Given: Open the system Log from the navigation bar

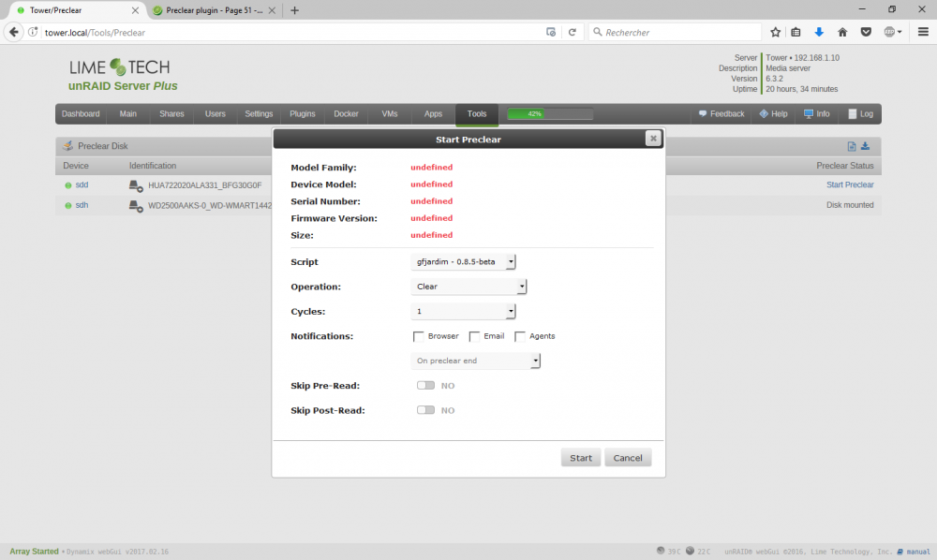Looking at the screenshot, I should coord(860,113).
